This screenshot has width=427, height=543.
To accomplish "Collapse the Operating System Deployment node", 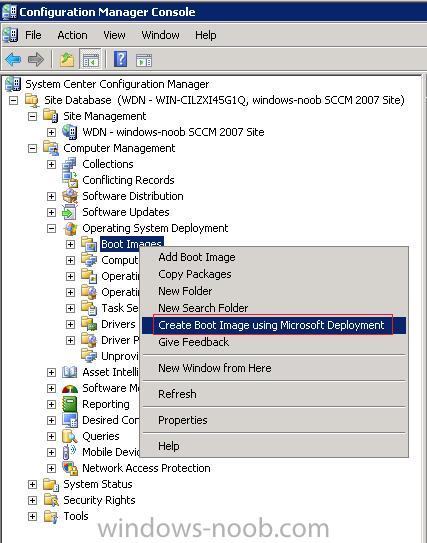I will 51,228.
